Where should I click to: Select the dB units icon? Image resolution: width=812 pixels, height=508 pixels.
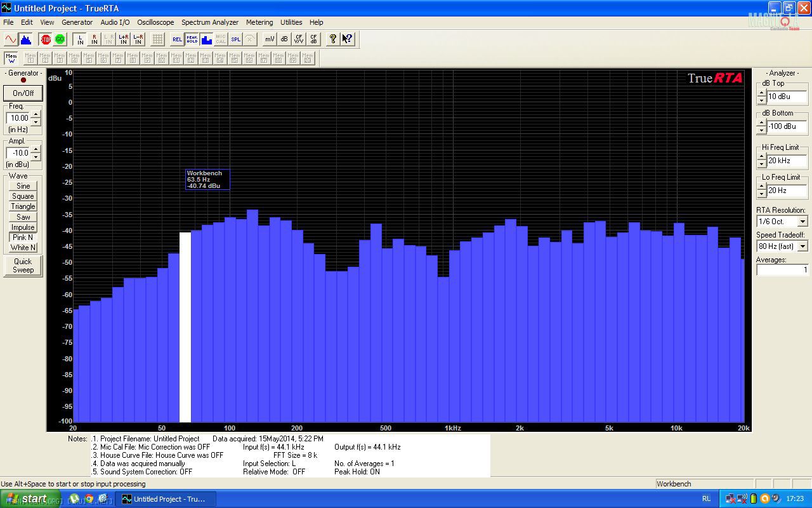284,39
